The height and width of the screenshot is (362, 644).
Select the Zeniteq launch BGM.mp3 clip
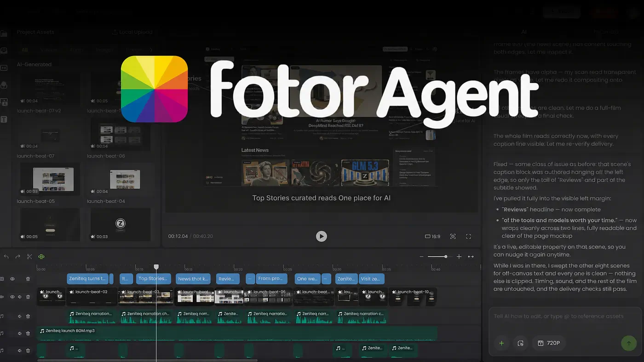pos(237,333)
